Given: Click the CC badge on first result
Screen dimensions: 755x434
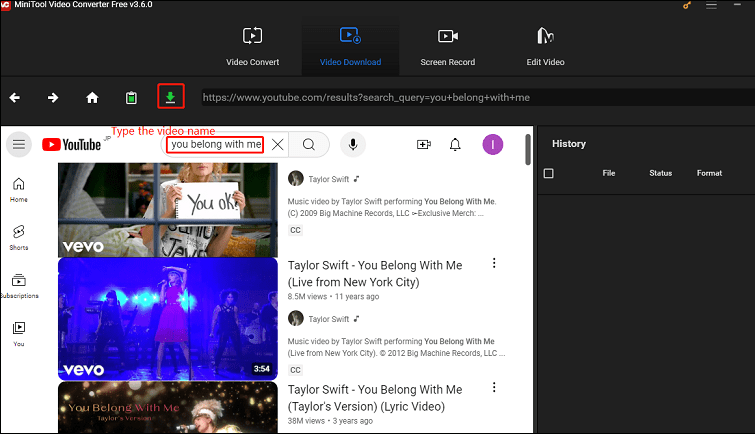Looking at the screenshot, I should tap(295, 230).
